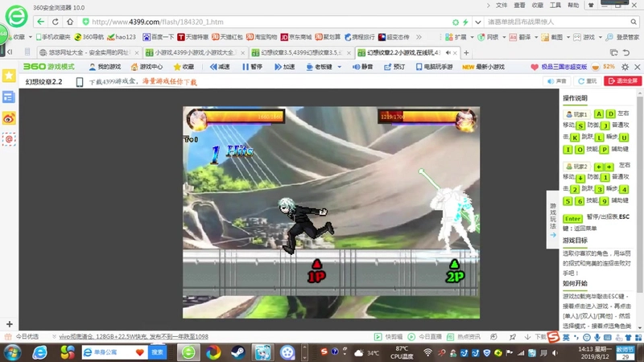Reload the page with the refresh icon
The image size is (644, 362).
pyautogui.click(x=56, y=22)
